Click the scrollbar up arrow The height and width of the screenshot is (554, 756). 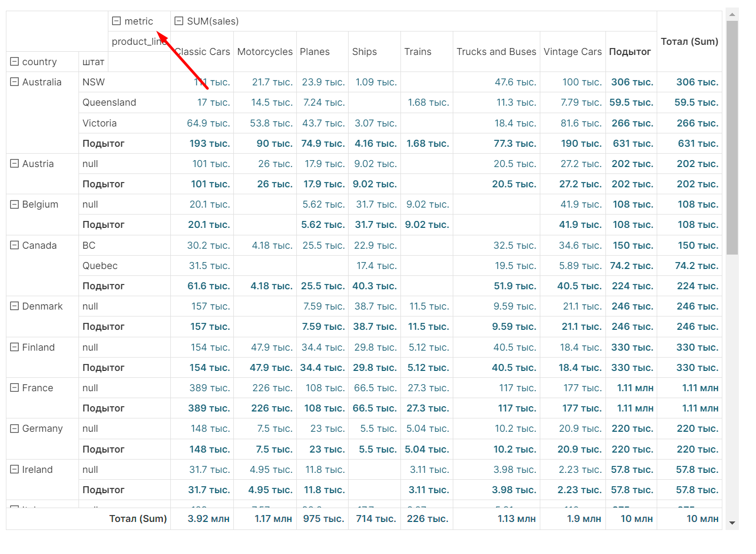[732, 15]
